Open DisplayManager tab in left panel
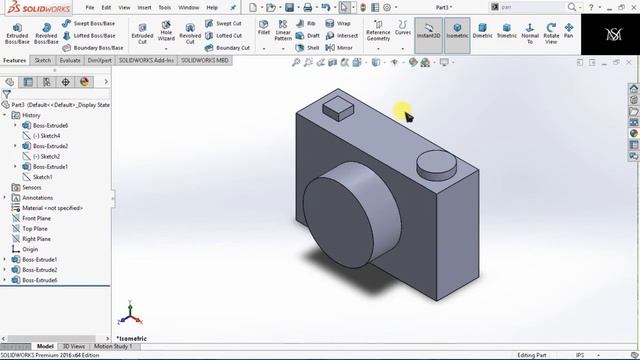This screenshot has height=360, width=640. pyautogui.click(x=84, y=82)
